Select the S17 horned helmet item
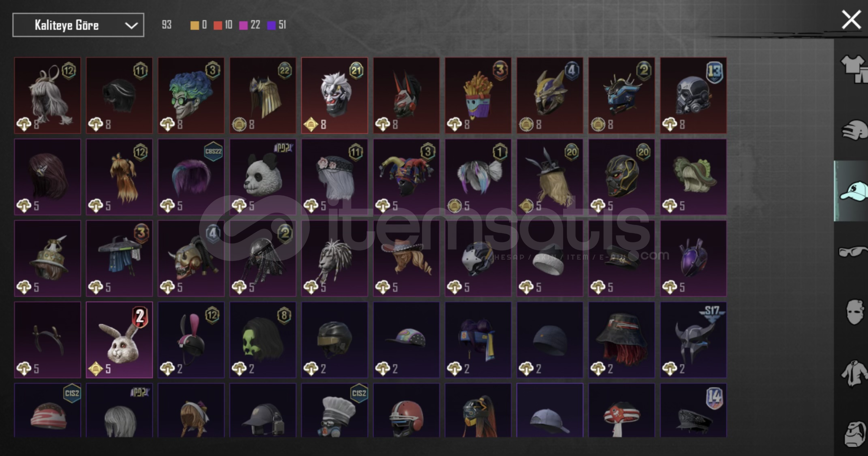Image resolution: width=868 pixels, height=456 pixels. coord(694,340)
